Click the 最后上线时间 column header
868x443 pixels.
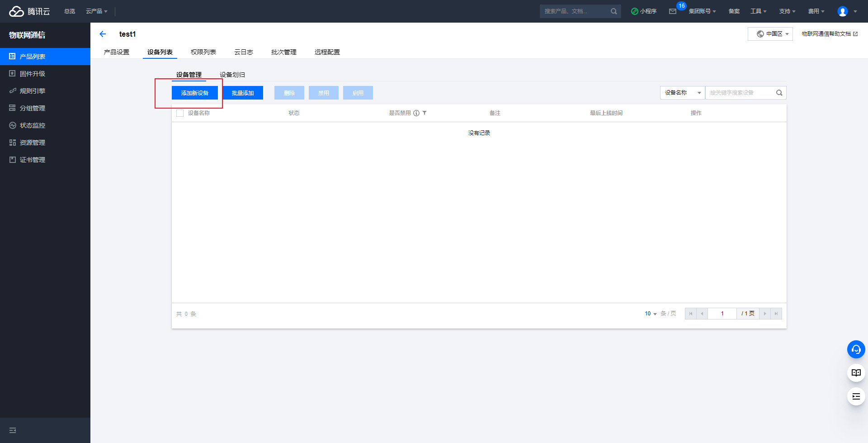coord(606,113)
